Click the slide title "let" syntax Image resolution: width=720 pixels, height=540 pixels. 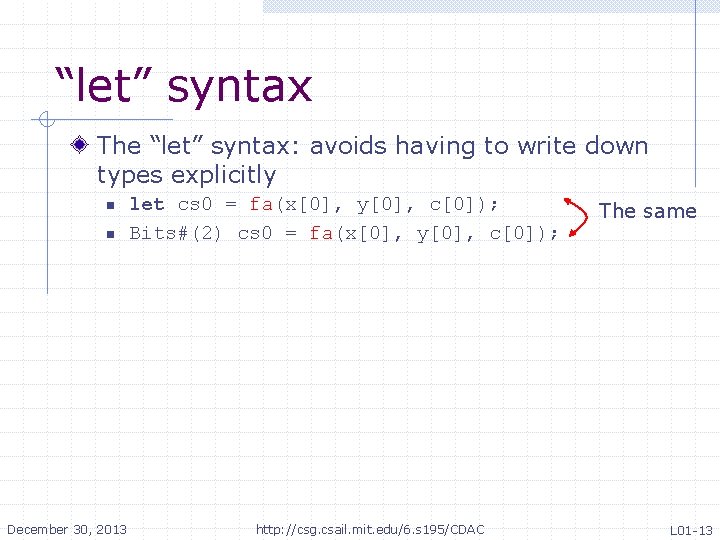[x=184, y=86]
